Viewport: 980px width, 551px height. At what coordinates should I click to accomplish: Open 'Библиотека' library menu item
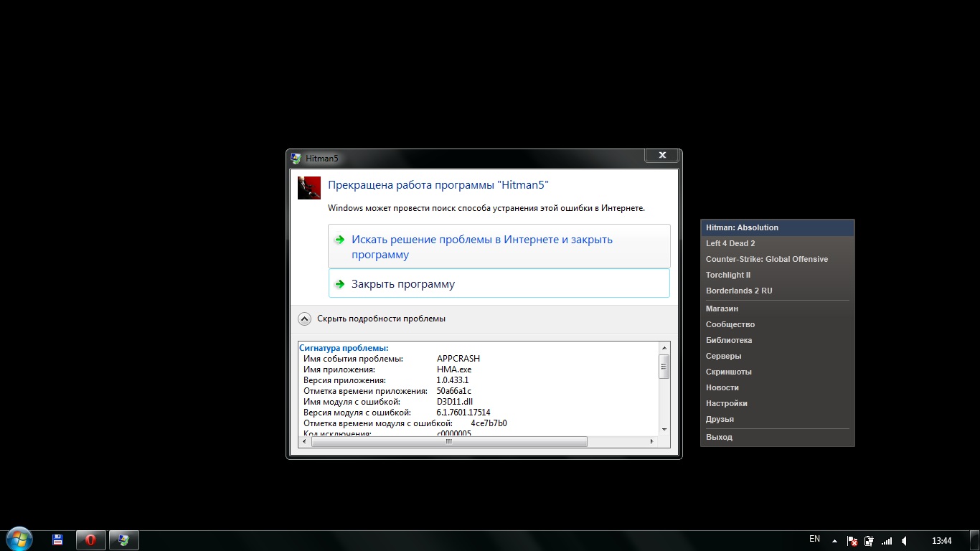778,340
